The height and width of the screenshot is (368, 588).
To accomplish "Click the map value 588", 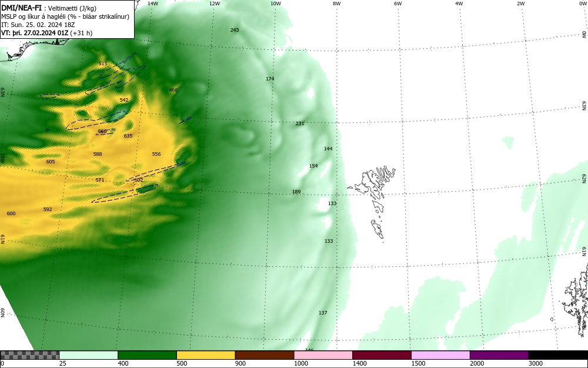I will pos(98,154).
